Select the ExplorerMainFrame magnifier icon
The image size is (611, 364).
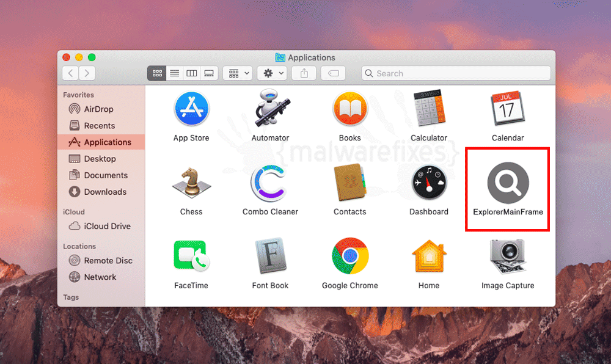[x=508, y=183]
